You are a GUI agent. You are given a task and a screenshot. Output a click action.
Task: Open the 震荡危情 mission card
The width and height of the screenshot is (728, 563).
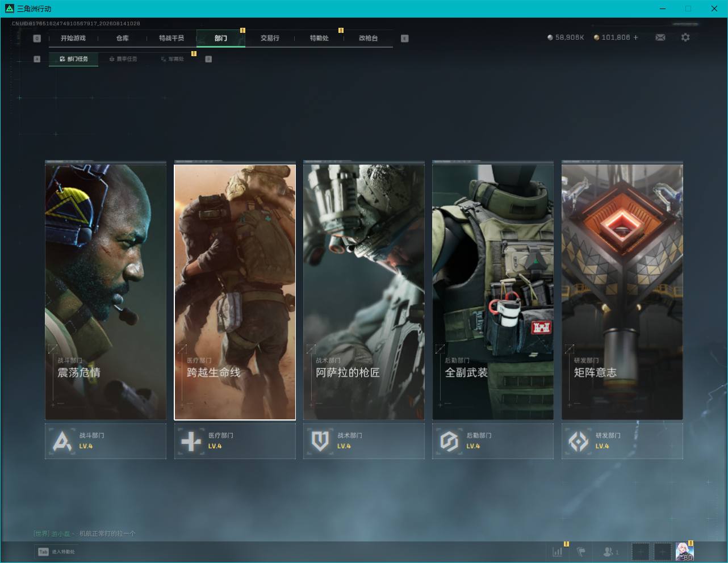(x=106, y=292)
